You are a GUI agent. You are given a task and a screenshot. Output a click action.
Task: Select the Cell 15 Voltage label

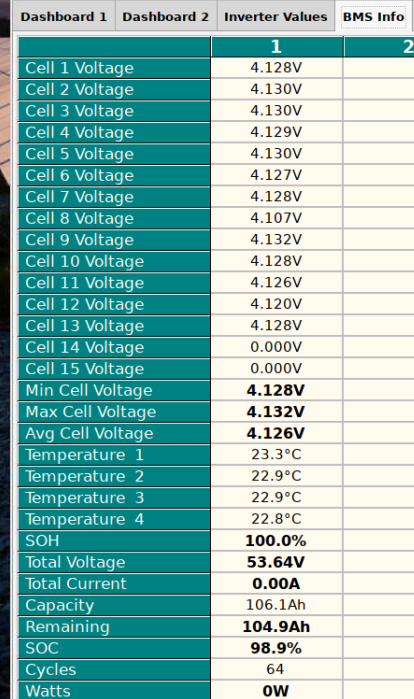coord(85,369)
